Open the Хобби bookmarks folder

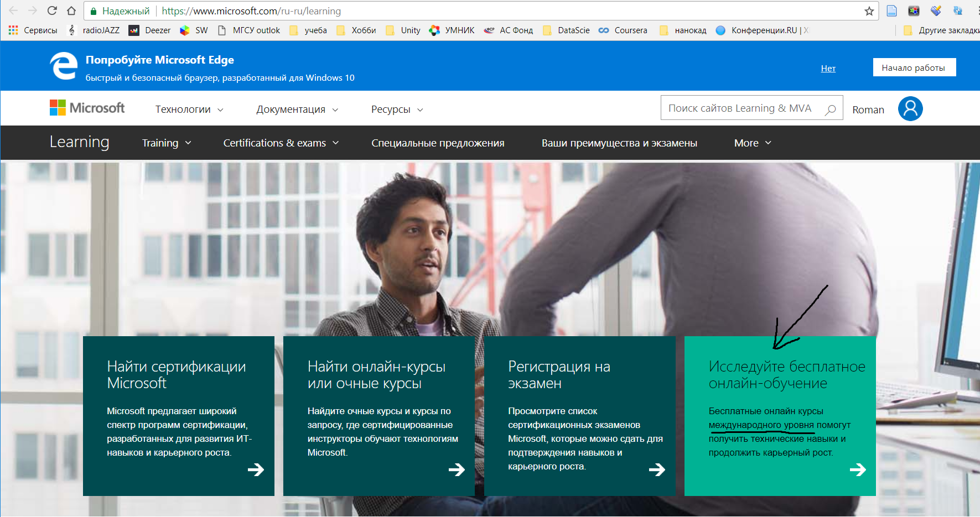[356, 30]
